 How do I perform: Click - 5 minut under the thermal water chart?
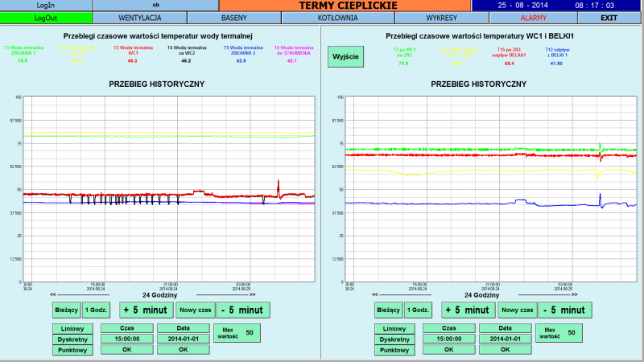[x=243, y=310]
